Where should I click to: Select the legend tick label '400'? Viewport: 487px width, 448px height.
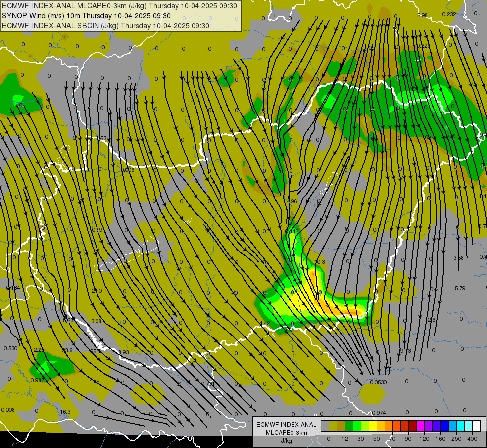pyautogui.click(x=472, y=439)
